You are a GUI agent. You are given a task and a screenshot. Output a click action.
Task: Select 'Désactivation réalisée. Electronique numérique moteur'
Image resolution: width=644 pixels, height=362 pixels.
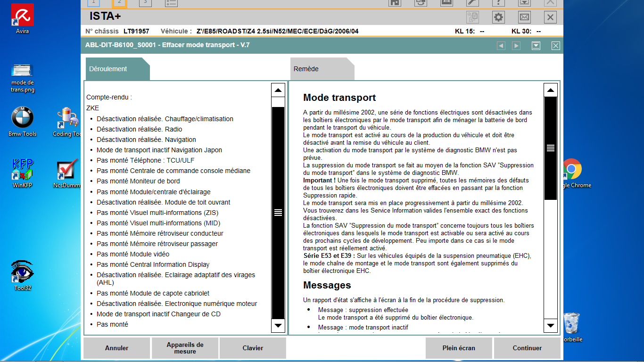pos(177,304)
